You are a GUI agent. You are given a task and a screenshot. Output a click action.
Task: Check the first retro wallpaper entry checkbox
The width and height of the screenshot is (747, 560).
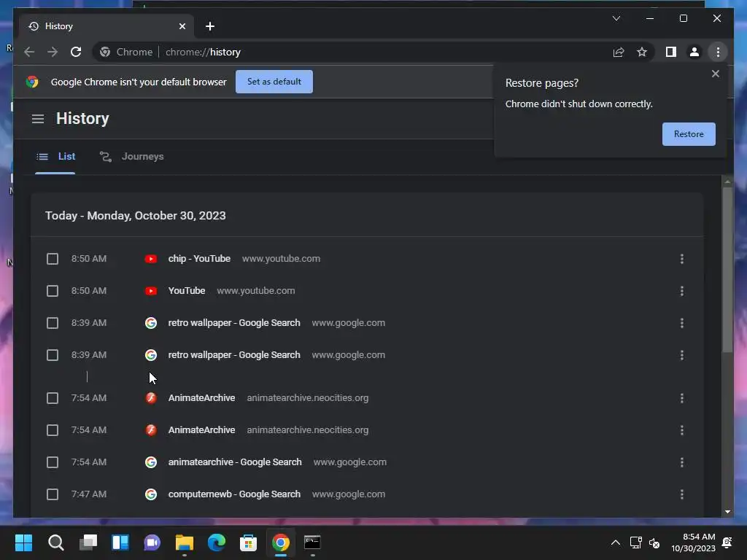point(53,323)
